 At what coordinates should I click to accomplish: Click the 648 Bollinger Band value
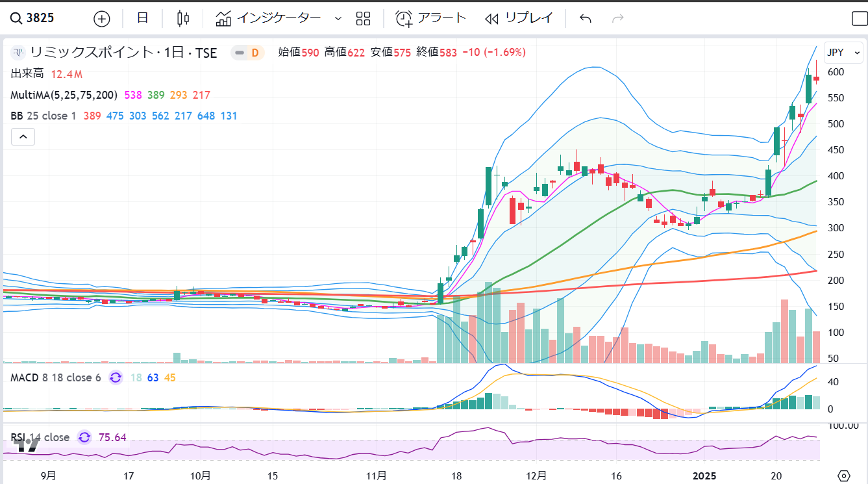(206, 116)
